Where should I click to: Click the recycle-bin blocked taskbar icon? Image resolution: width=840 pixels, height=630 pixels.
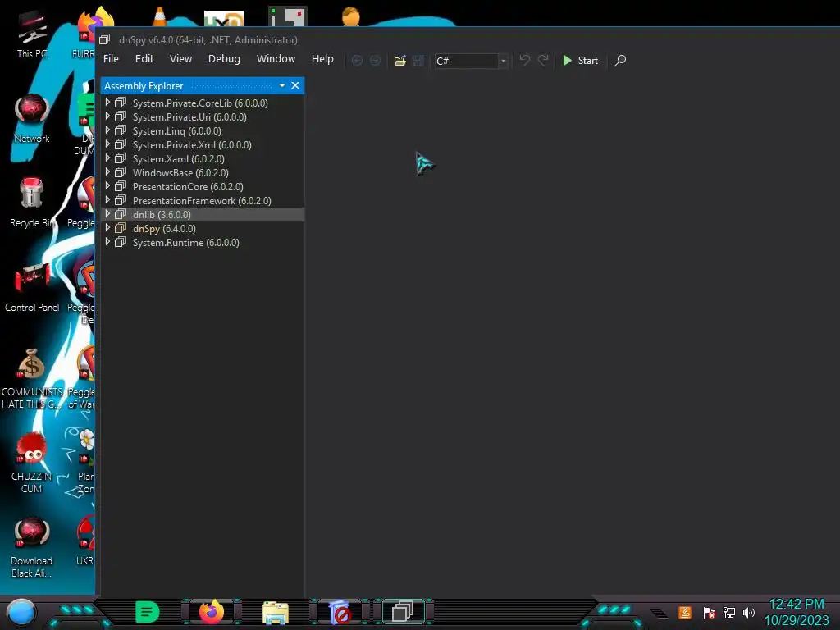pos(340,613)
